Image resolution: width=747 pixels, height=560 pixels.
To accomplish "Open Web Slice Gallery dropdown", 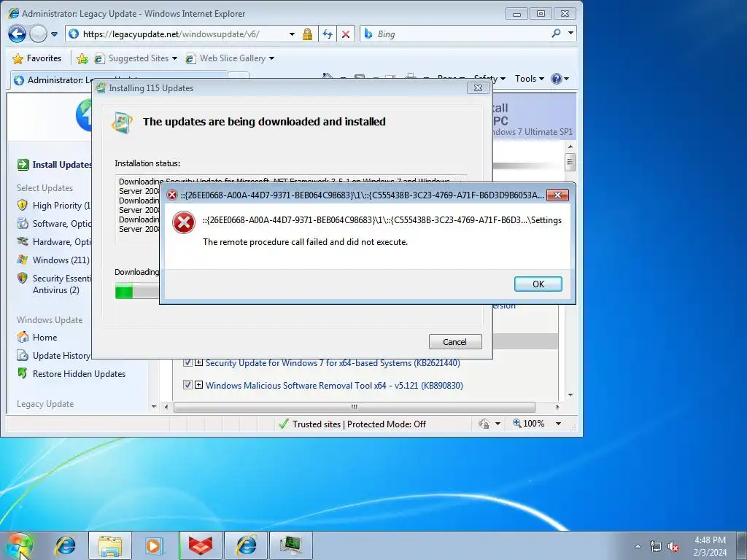I will click(x=230, y=58).
